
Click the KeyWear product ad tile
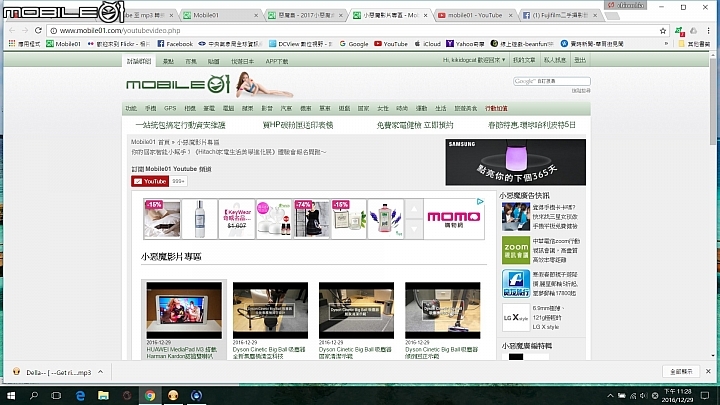pos(236,219)
